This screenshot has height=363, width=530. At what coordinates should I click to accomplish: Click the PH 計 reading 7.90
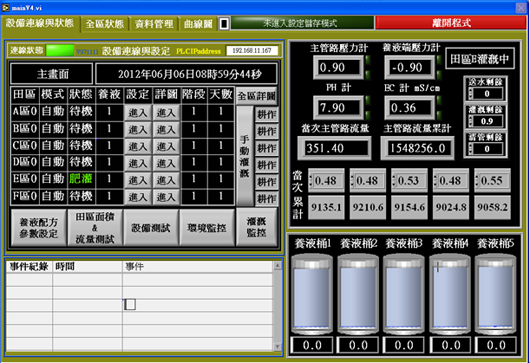338,107
